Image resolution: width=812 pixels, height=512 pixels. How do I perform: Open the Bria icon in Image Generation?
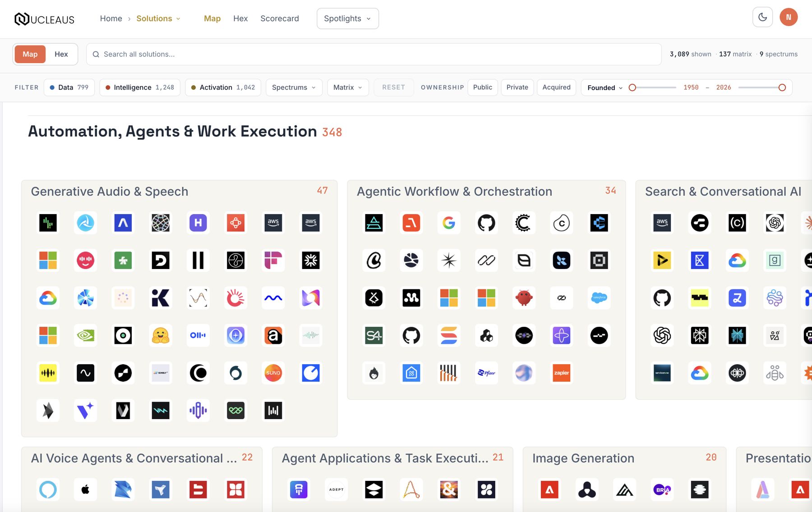coord(662,489)
